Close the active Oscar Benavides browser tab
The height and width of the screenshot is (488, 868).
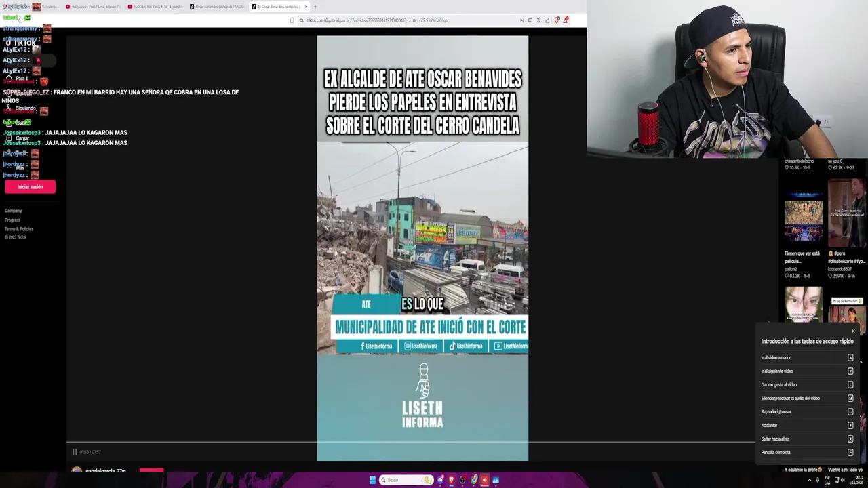click(306, 7)
